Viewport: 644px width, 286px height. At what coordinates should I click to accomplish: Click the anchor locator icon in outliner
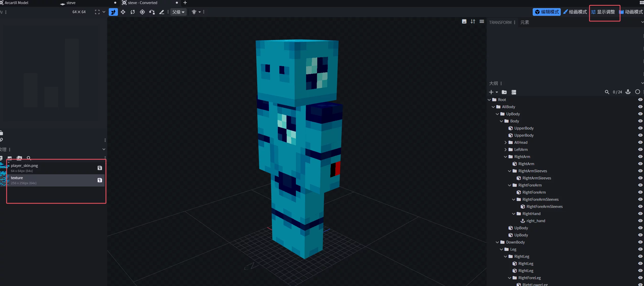coord(628,92)
